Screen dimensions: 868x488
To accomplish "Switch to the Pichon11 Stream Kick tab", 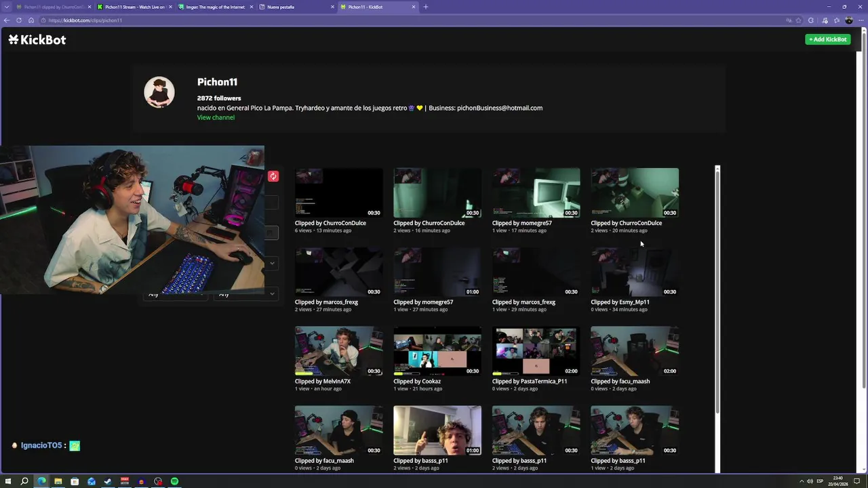I will 134,7.
